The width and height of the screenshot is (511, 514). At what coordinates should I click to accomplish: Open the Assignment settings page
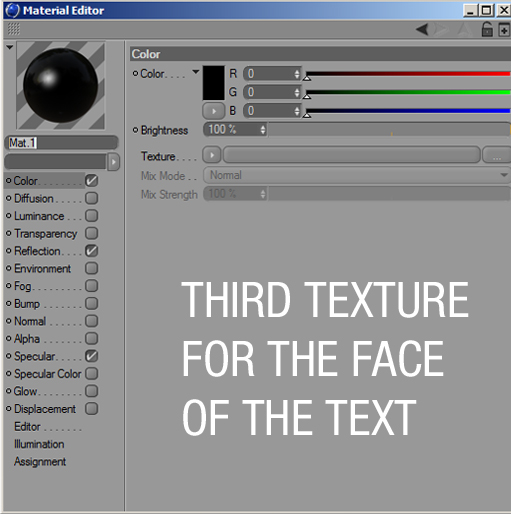(x=40, y=462)
